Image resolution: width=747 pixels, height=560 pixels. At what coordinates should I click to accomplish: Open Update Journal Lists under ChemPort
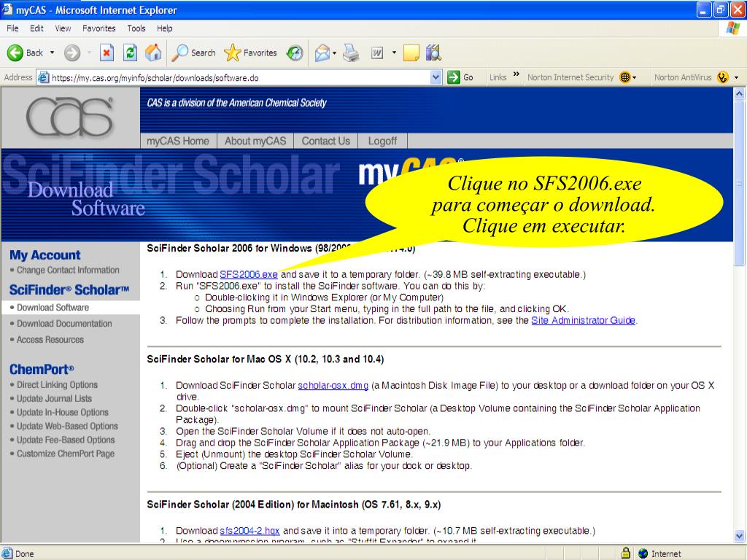(x=54, y=399)
